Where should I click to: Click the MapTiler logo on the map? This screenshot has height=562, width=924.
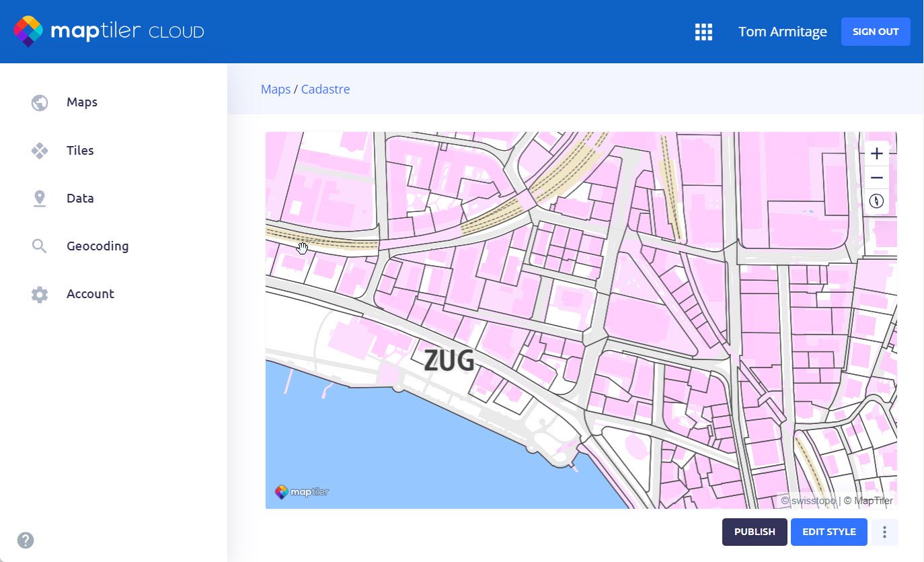[302, 492]
